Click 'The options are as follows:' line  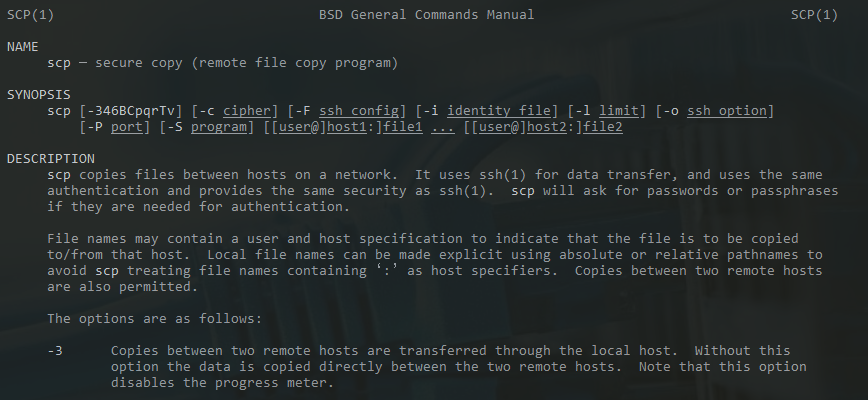pos(154,319)
